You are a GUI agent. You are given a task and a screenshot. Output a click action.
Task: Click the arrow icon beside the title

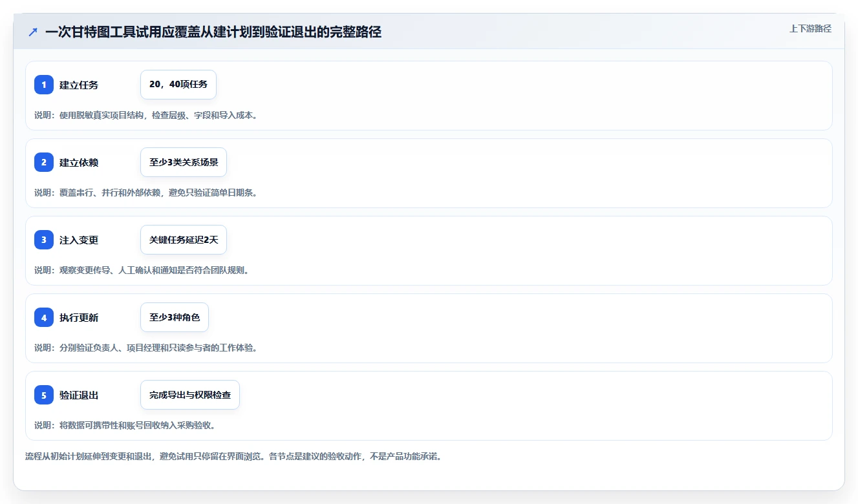click(x=33, y=32)
